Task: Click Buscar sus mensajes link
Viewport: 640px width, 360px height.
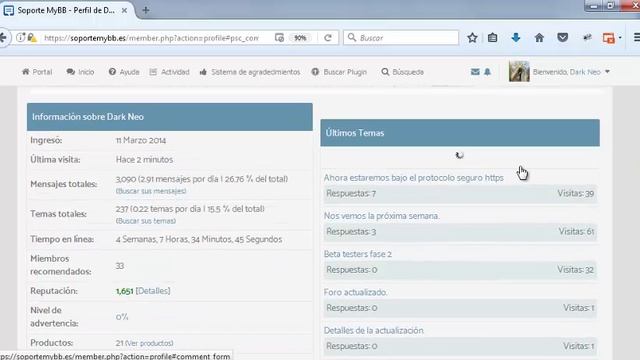Action: [151, 191]
